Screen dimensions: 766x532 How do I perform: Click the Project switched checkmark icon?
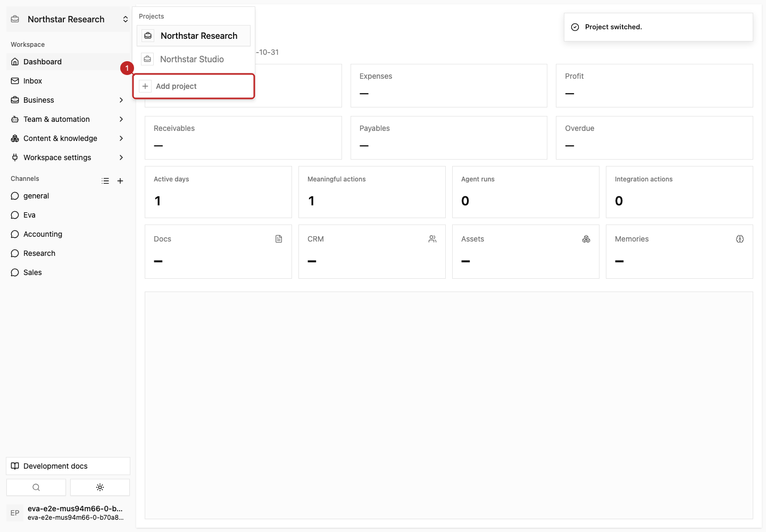point(575,27)
